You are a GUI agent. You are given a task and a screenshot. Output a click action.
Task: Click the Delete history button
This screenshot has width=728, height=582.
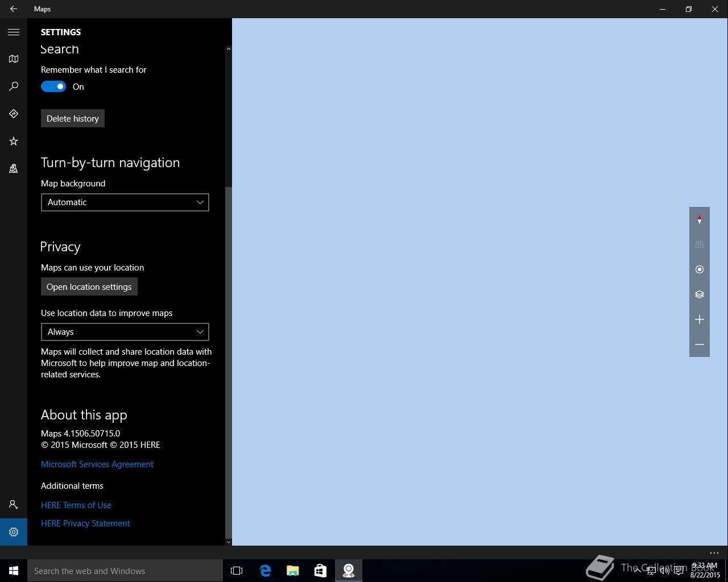coord(73,118)
